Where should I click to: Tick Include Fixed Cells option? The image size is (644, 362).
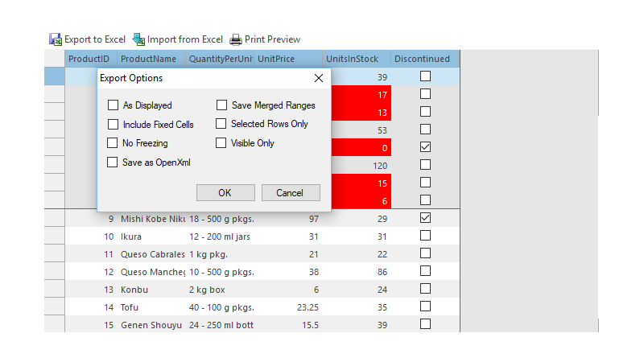tap(113, 125)
